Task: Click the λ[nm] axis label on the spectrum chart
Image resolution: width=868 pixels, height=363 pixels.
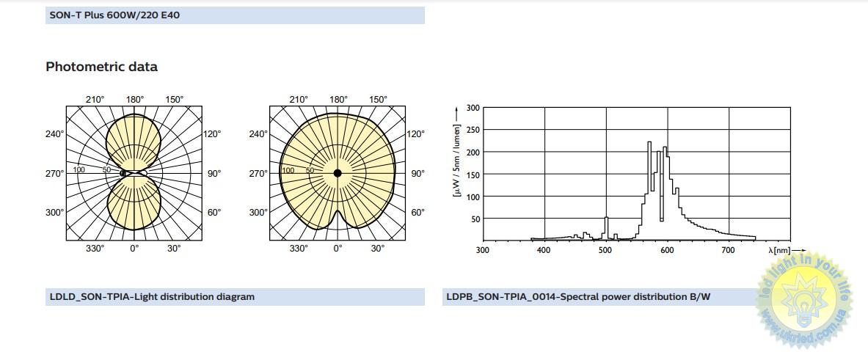Action: [x=779, y=251]
